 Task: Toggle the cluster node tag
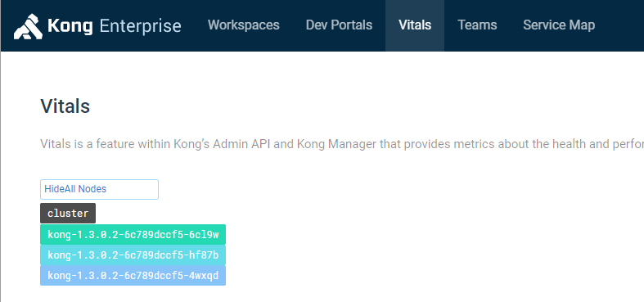point(68,214)
